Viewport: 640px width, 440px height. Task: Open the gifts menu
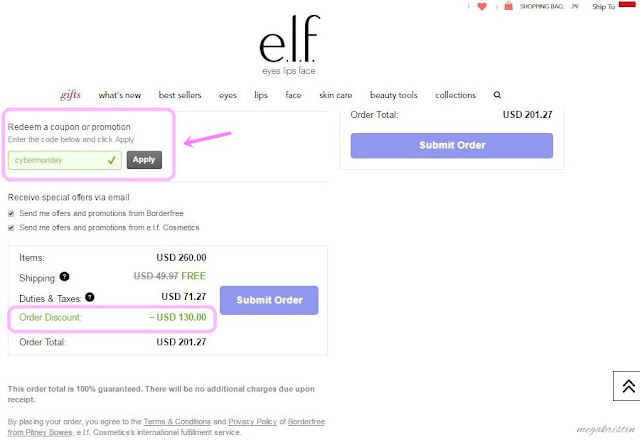(70, 95)
